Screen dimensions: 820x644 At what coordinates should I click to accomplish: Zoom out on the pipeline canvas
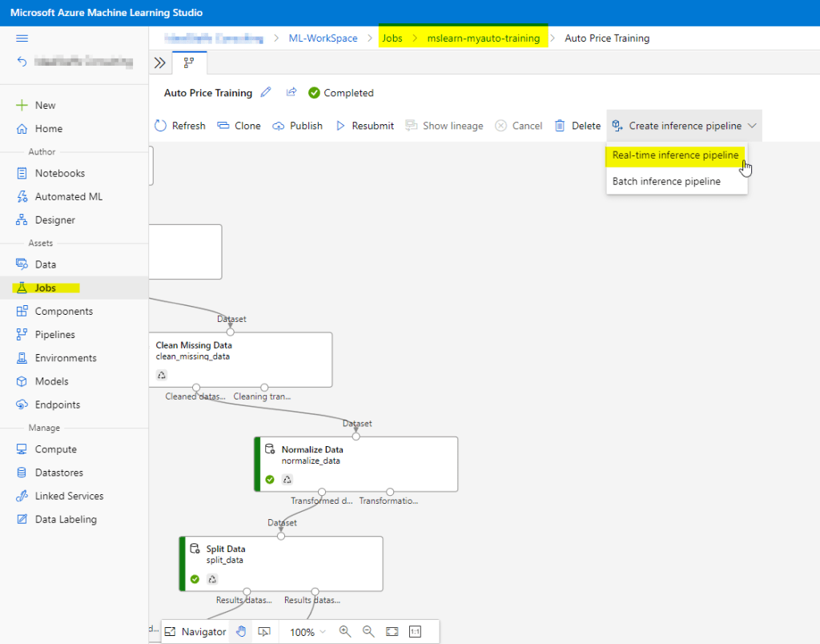tap(368, 631)
